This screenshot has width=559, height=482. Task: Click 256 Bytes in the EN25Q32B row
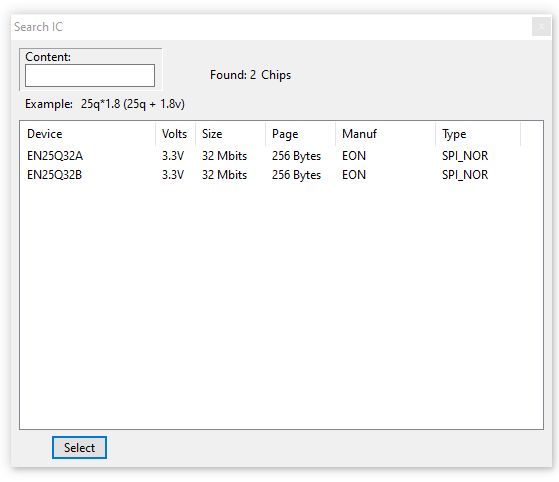[x=296, y=175]
